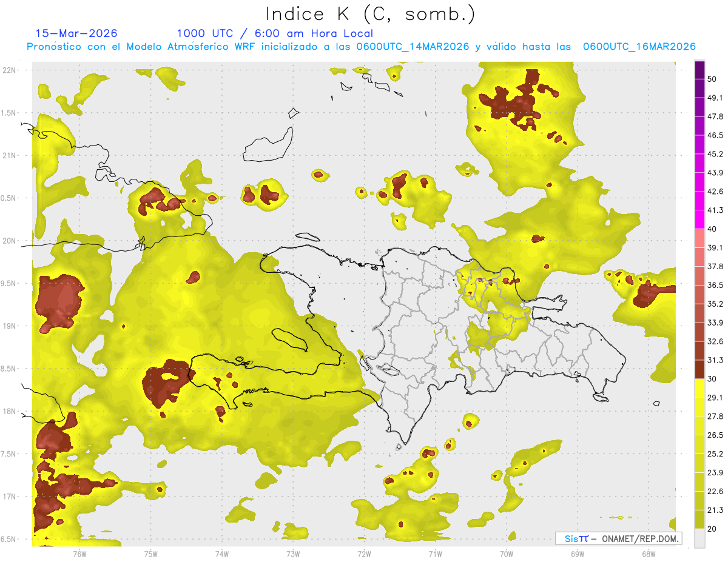
Task: Click the "21N" latitude axis label
Action: 9,155
